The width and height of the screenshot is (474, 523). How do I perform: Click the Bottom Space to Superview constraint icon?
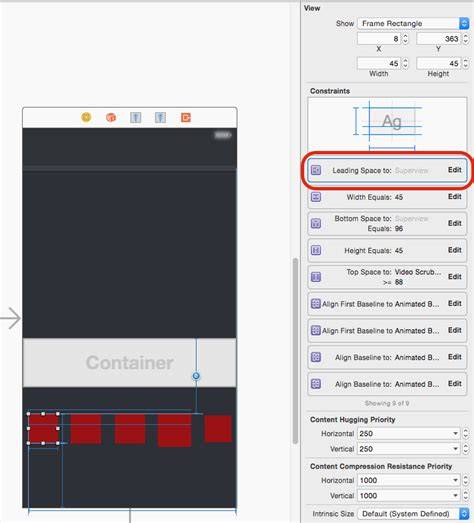(316, 223)
